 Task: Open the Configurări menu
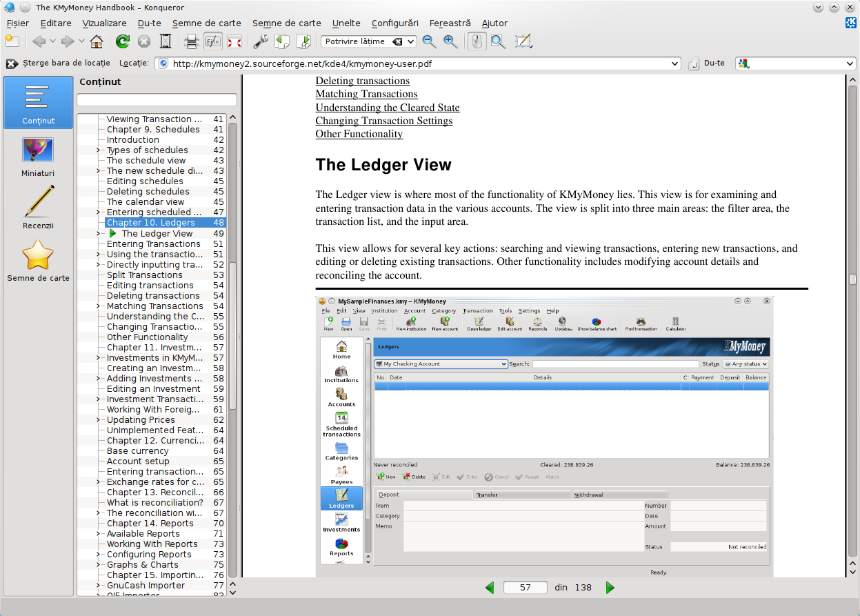[395, 23]
